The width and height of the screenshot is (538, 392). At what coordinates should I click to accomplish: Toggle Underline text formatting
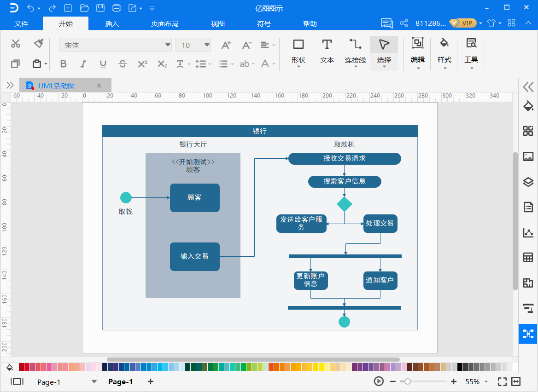click(x=103, y=64)
